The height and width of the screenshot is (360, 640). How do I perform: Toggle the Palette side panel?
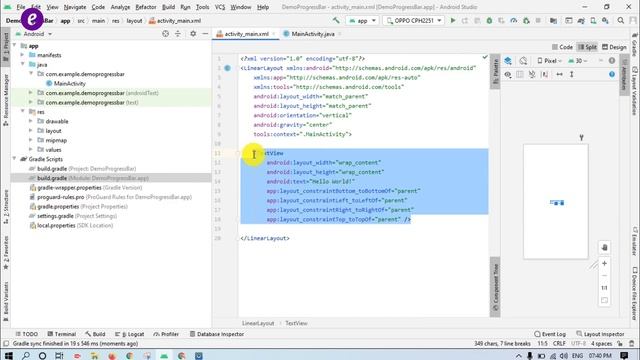click(x=495, y=71)
